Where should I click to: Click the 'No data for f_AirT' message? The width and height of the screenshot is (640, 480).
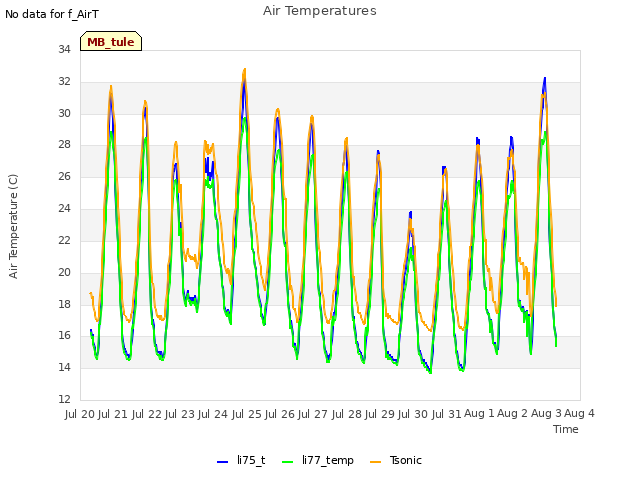[x=52, y=14]
